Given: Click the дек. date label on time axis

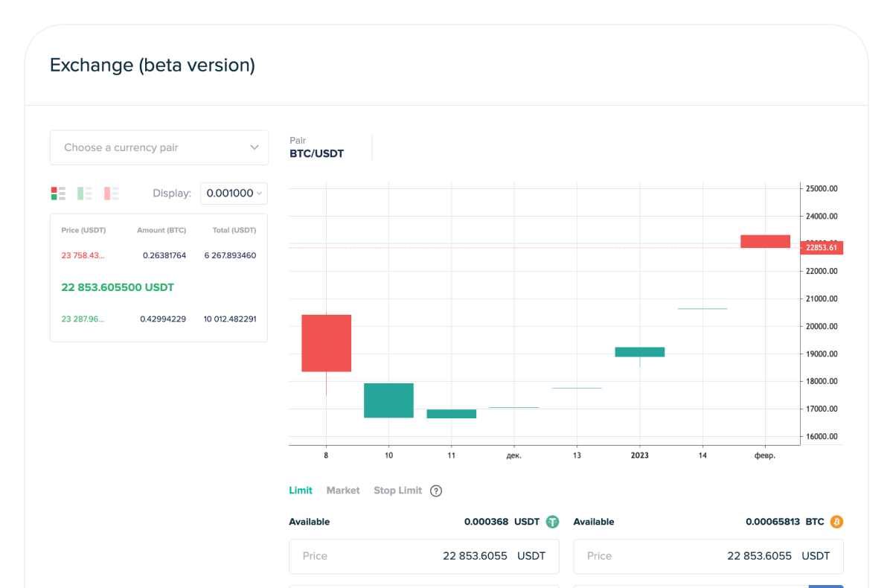Looking at the screenshot, I should pos(514,456).
